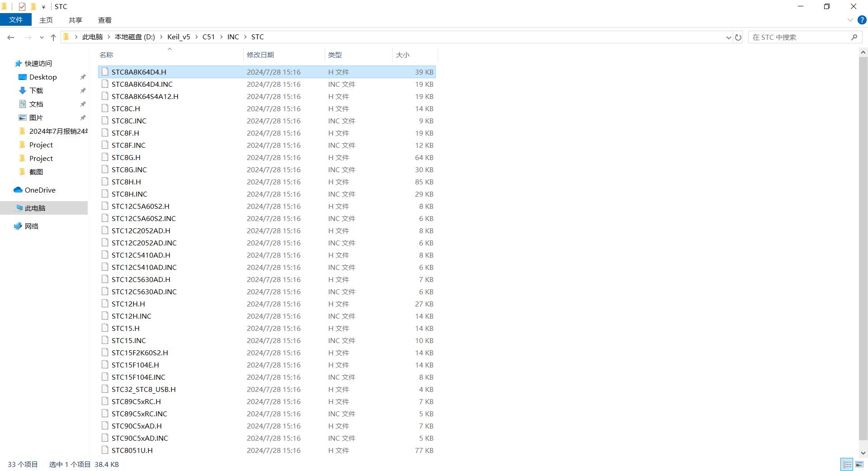Select 快速访问 in navigation pane
Screen dimensions: 868x471
click(x=38, y=63)
